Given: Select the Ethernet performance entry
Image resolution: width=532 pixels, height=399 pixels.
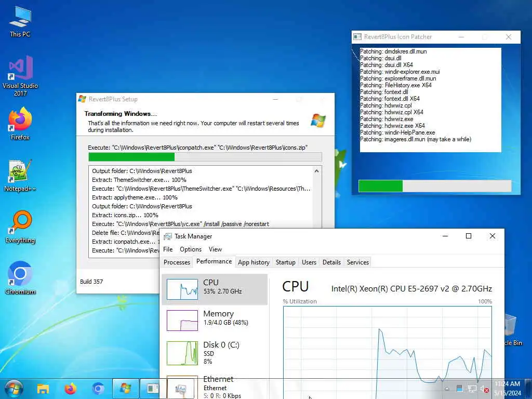Looking at the screenshot, I should pyautogui.click(x=215, y=386).
